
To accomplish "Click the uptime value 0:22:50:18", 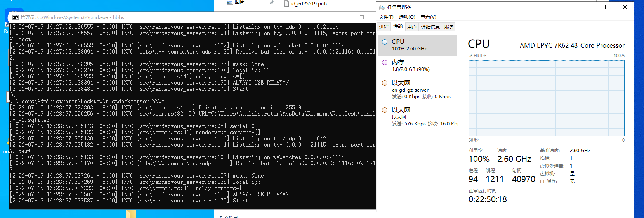I will point(488,199).
